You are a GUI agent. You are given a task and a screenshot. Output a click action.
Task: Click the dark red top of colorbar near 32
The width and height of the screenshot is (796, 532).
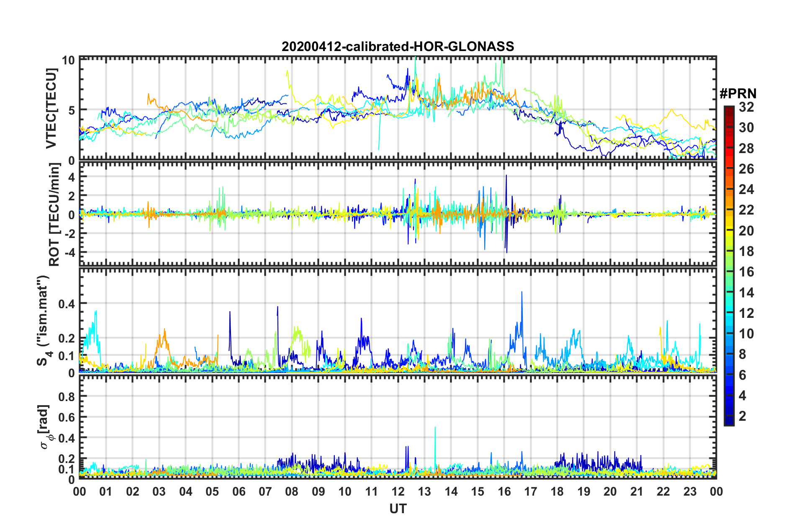coord(729,109)
